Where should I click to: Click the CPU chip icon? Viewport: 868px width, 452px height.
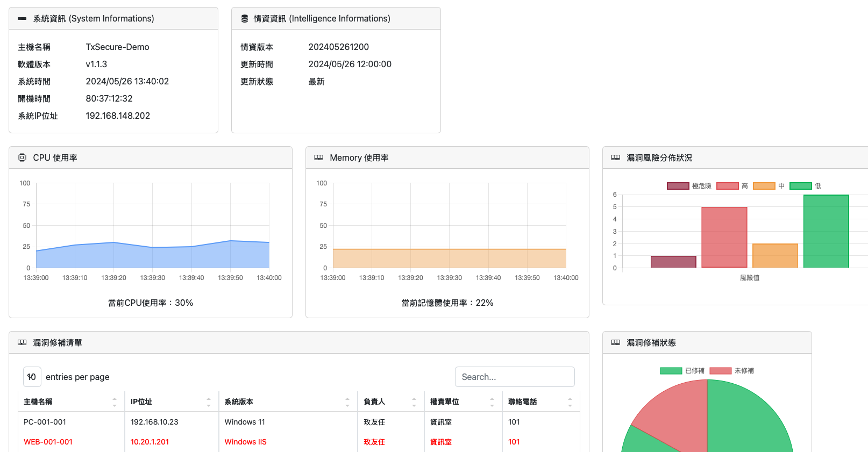(x=22, y=157)
